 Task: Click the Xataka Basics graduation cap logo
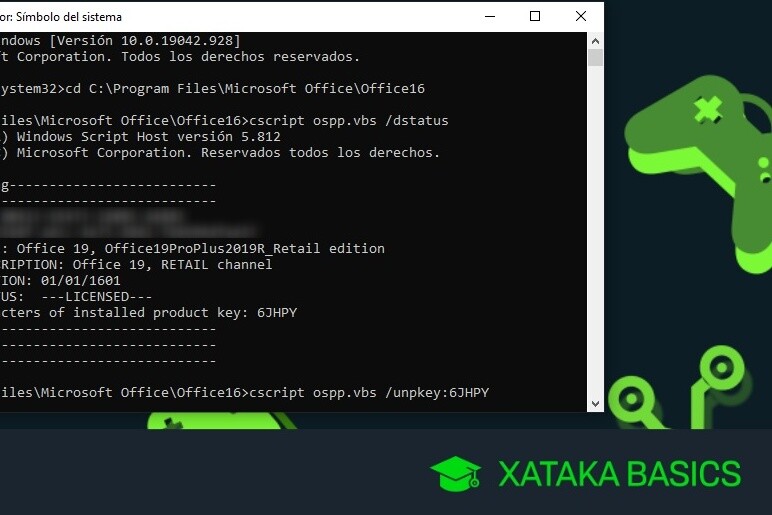(456, 474)
